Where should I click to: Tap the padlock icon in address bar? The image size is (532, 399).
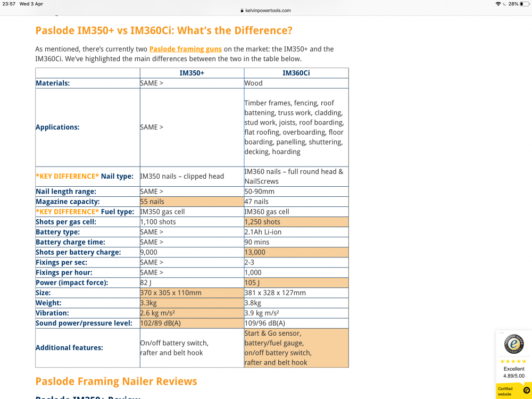(x=242, y=11)
